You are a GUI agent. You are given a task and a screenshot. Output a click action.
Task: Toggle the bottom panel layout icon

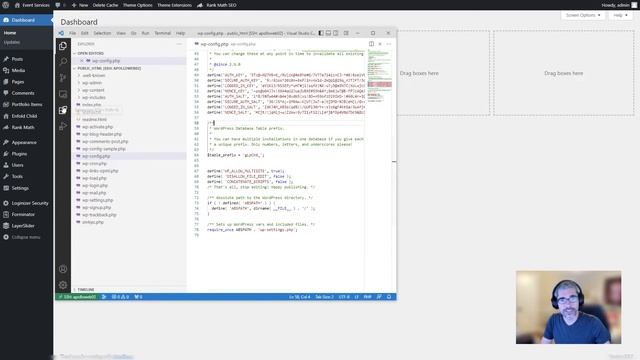pos(328,33)
